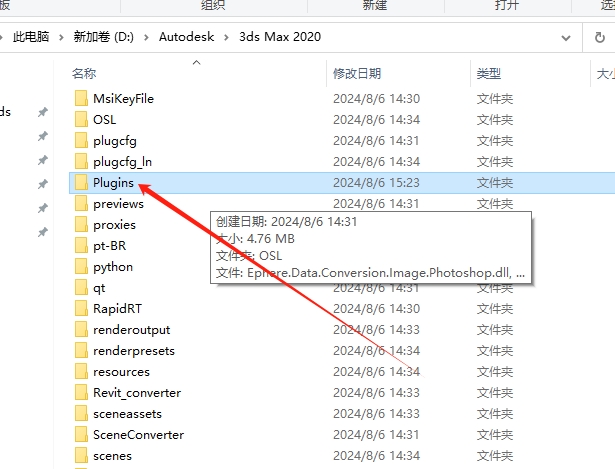Select the RapidRT folder name

tap(117, 309)
